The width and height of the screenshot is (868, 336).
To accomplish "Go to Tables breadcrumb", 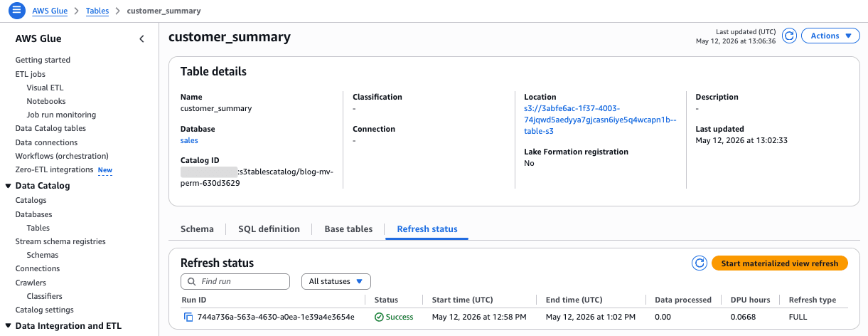I will coord(97,11).
